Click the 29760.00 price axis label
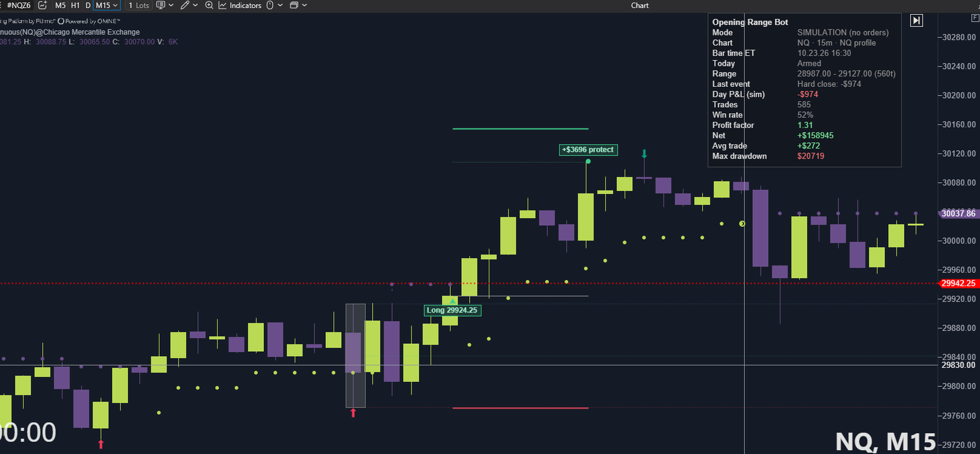Screen dimensions: 980x454 coord(959,416)
